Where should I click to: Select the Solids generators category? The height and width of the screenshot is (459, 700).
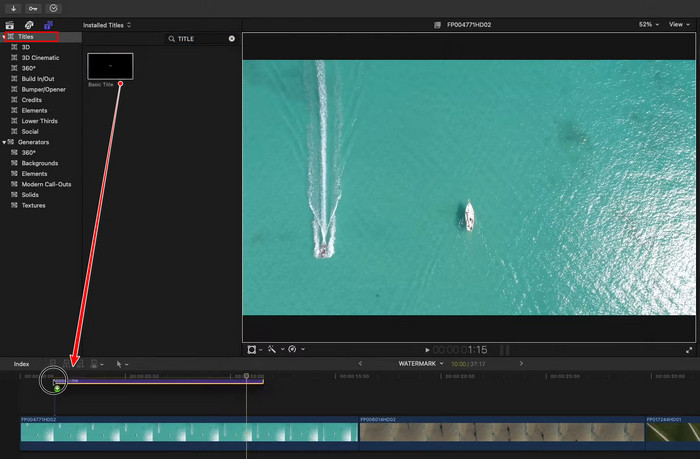click(x=30, y=195)
